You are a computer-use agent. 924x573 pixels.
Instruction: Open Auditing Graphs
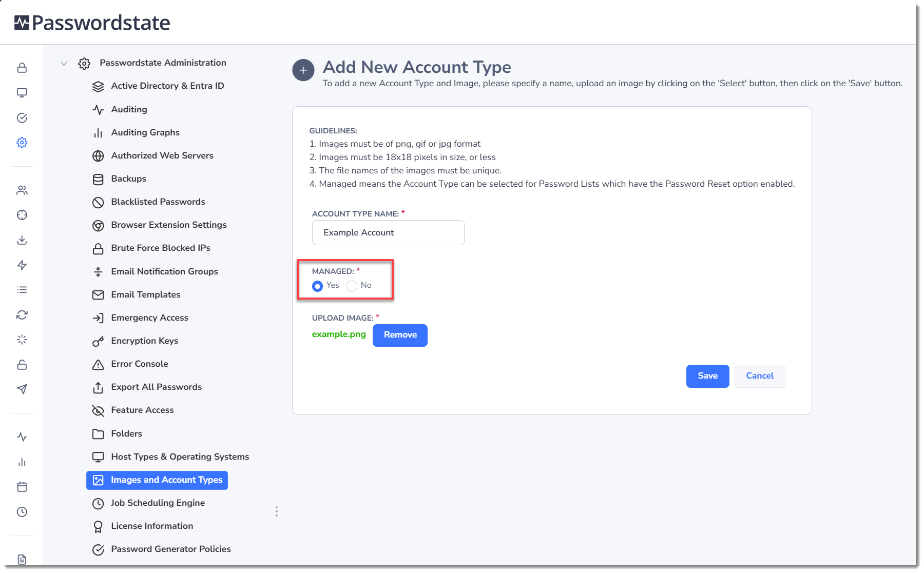145,132
